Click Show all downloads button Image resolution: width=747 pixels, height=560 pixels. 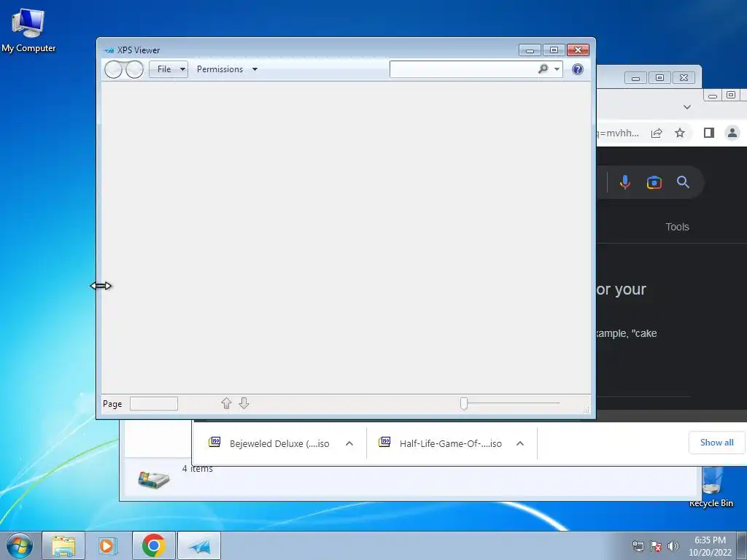(x=716, y=443)
